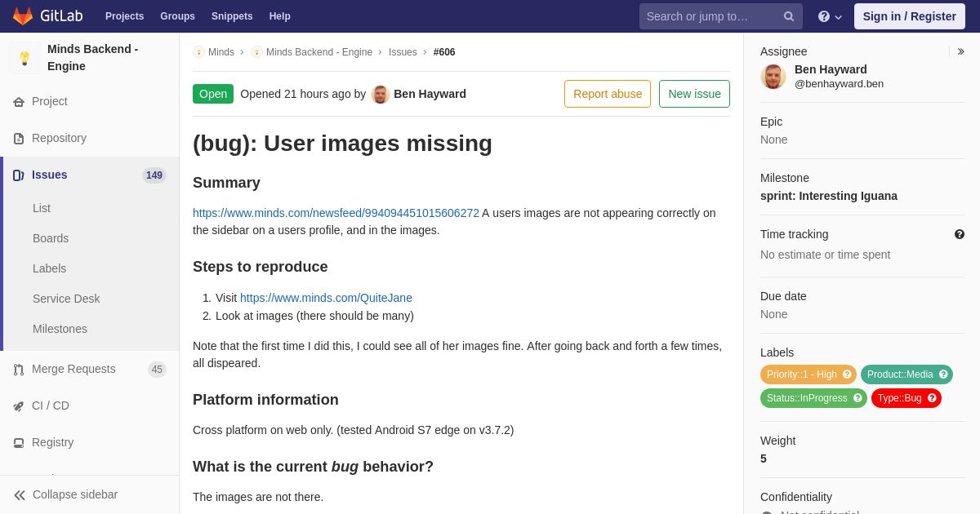Click Ben Hayward's avatar beside Opened by
The image size is (980, 514).
point(381,94)
